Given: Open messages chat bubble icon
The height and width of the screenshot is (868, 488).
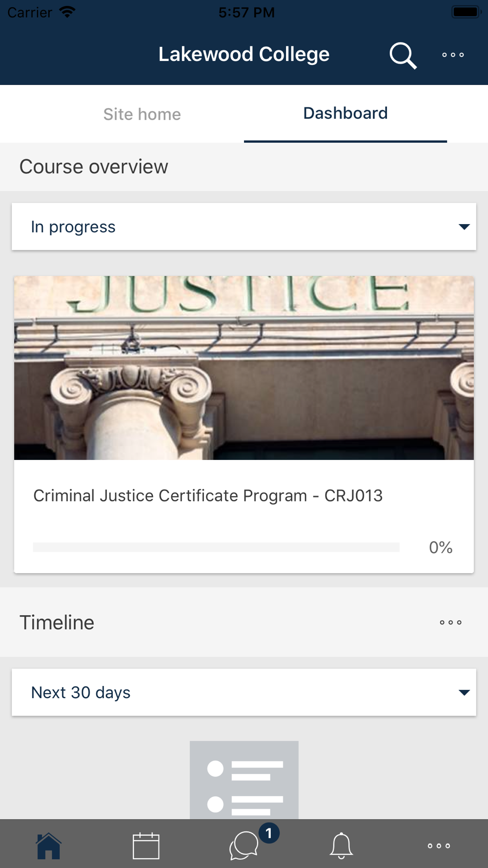Looking at the screenshot, I should point(244,846).
